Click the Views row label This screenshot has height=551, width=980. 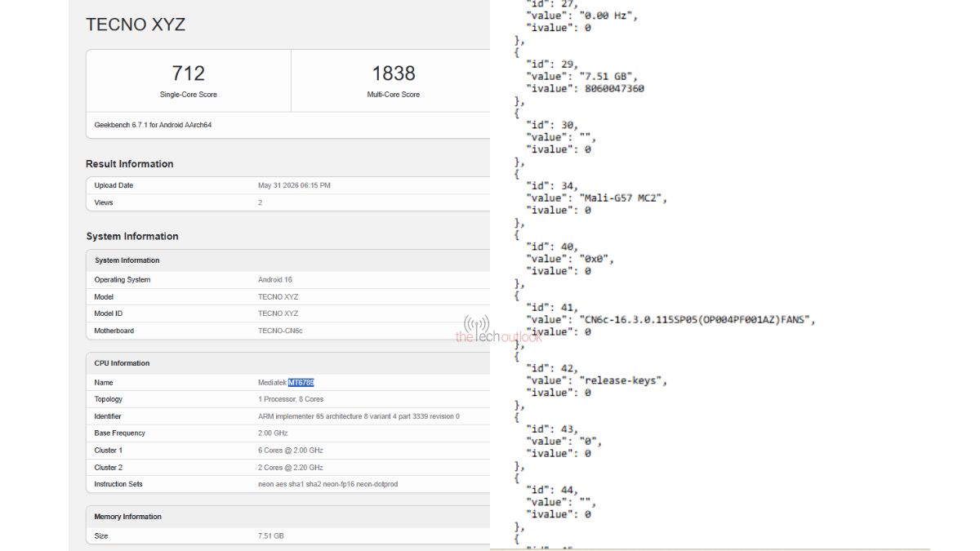104,202
